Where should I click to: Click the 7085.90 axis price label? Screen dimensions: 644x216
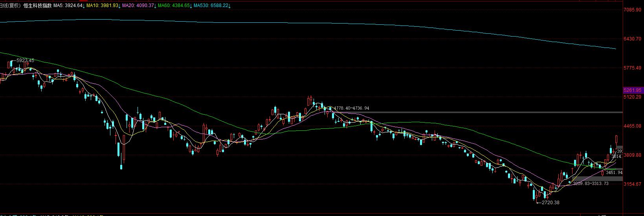[x=633, y=10]
